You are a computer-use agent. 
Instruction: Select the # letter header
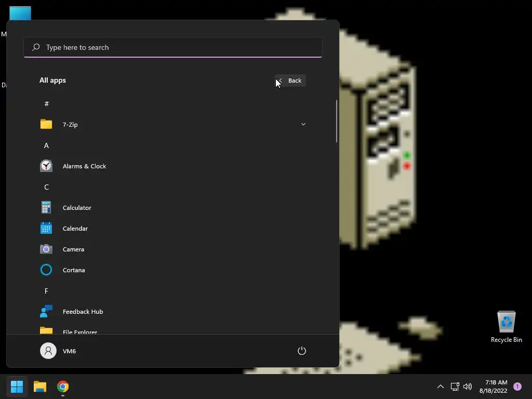(46, 103)
